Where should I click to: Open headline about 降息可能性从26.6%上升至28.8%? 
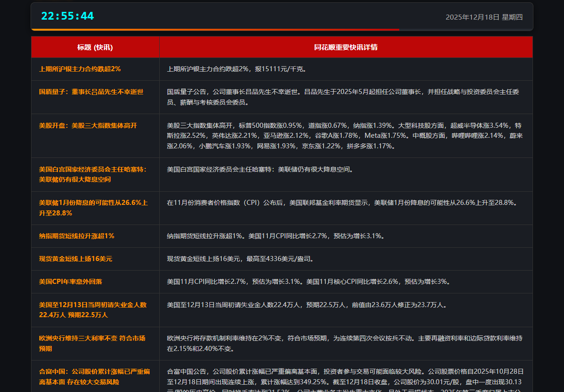(93, 208)
